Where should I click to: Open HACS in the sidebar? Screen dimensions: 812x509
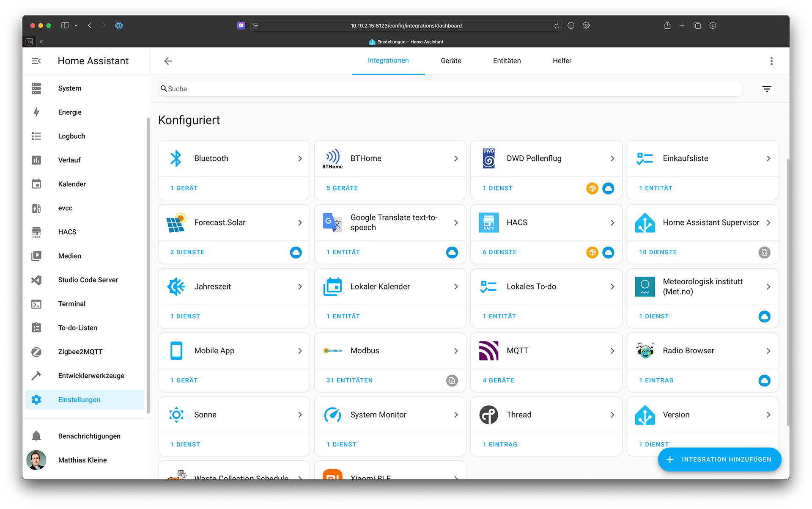85,232
